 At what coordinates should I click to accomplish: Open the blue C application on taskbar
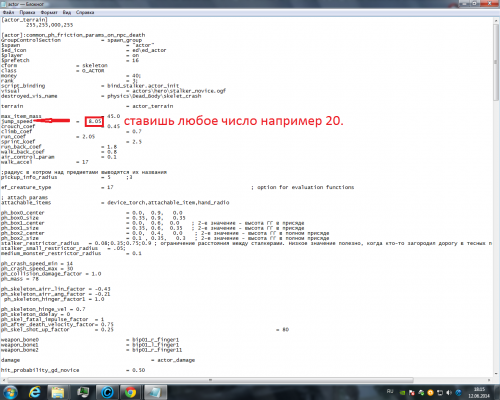tap(107, 393)
